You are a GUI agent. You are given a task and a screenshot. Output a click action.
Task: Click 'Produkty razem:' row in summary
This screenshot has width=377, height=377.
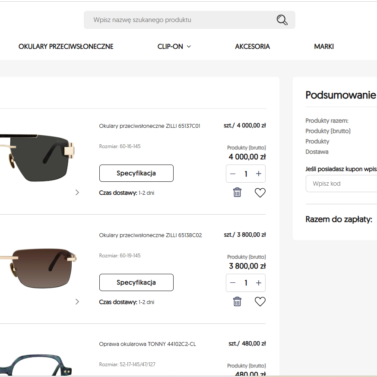[x=327, y=121]
